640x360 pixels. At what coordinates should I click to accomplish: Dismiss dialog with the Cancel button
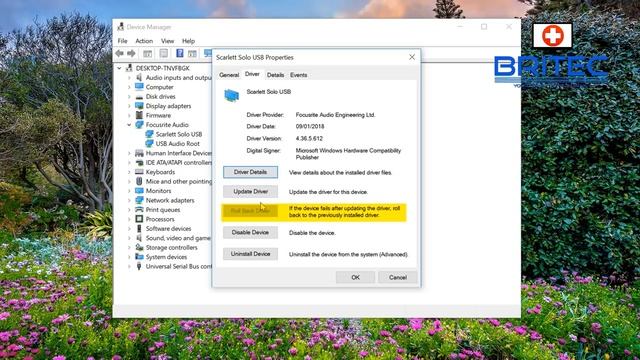tap(398, 277)
